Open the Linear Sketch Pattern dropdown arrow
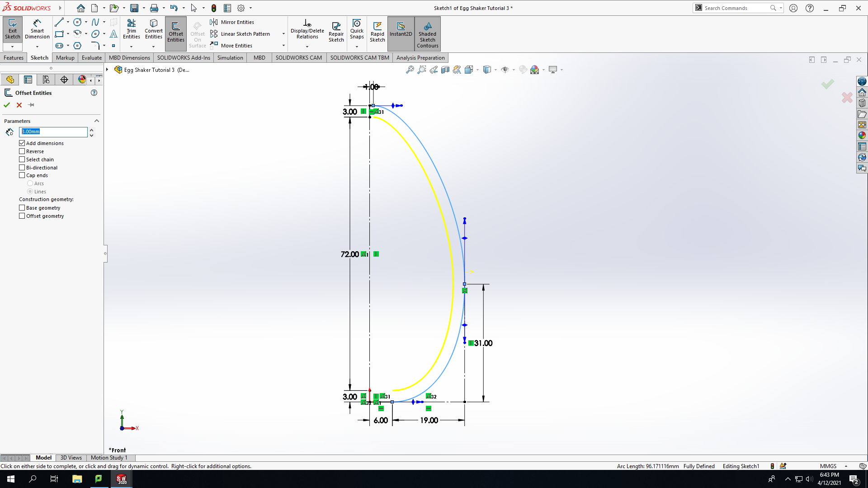This screenshot has width=868, height=488. [x=283, y=34]
